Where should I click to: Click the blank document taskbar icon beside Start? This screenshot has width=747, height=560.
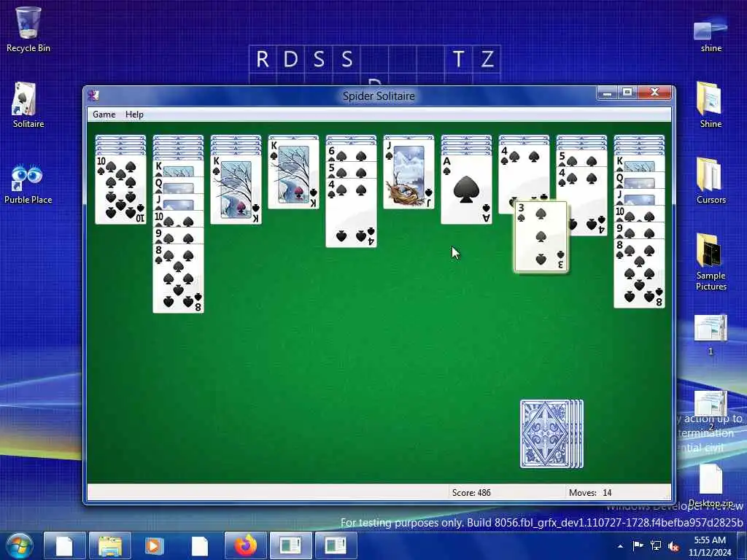65,545
